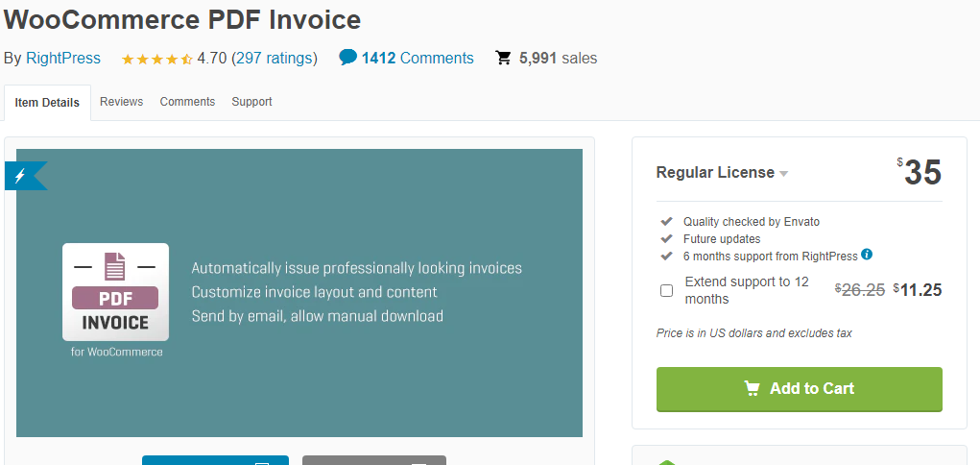Click cart icon inside Add to Cart

752,389
